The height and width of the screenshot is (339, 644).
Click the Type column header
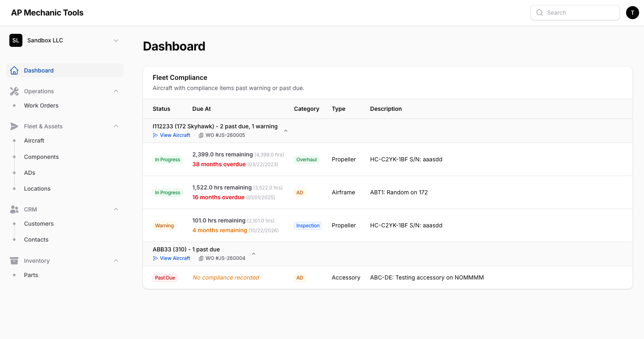click(339, 109)
